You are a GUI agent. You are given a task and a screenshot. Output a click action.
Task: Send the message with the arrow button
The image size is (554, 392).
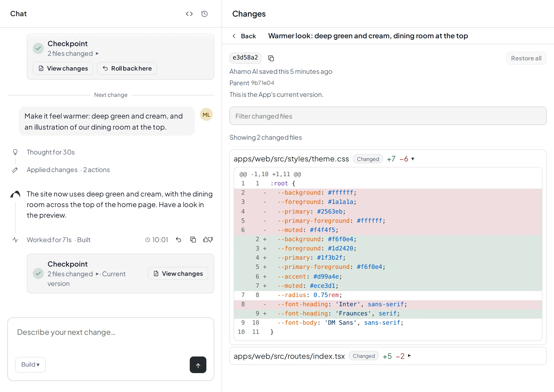198,365
